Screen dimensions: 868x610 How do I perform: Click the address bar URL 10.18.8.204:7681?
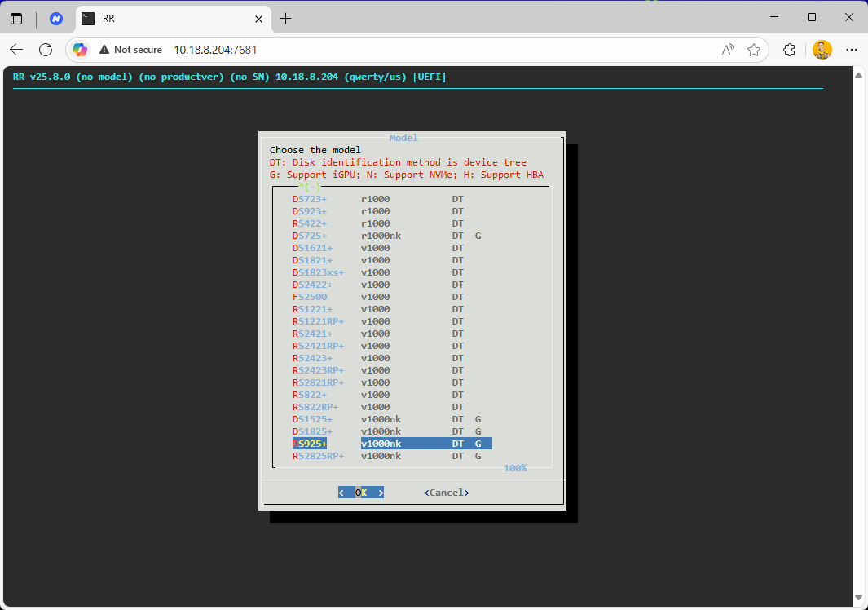click(x=215, y=50)
